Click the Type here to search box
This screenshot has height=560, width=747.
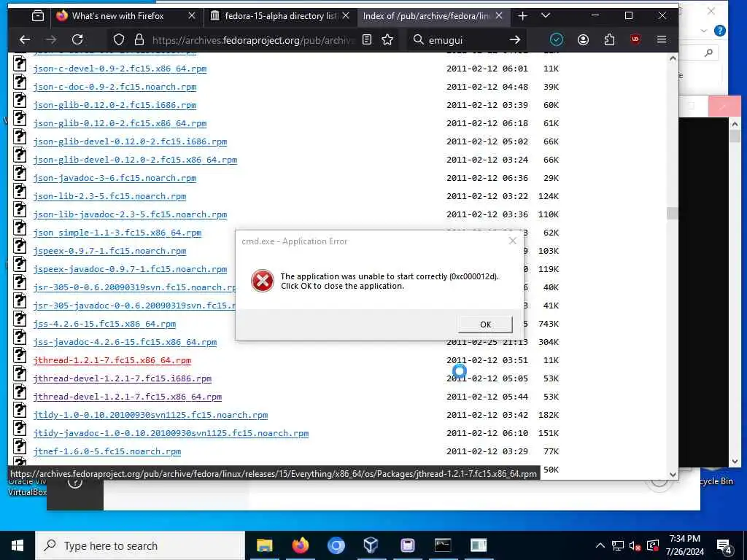pyautogui.click(x=140, y=545)
